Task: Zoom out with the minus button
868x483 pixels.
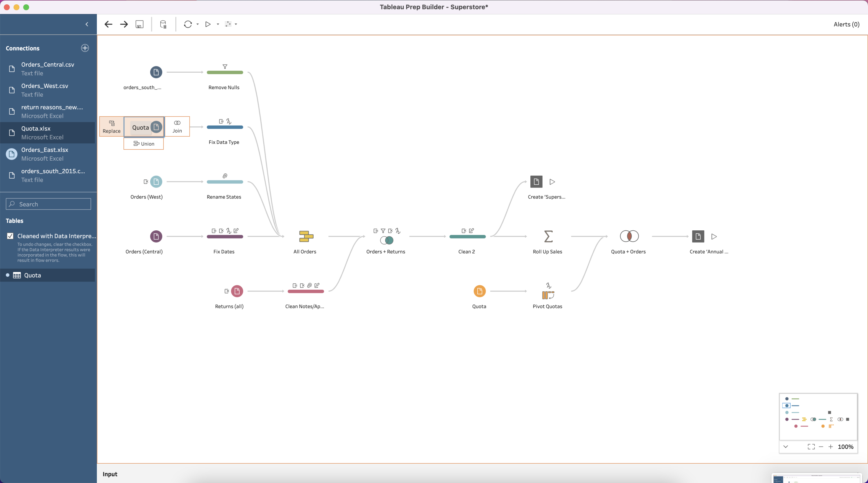Action: click(x=821, y=447)
